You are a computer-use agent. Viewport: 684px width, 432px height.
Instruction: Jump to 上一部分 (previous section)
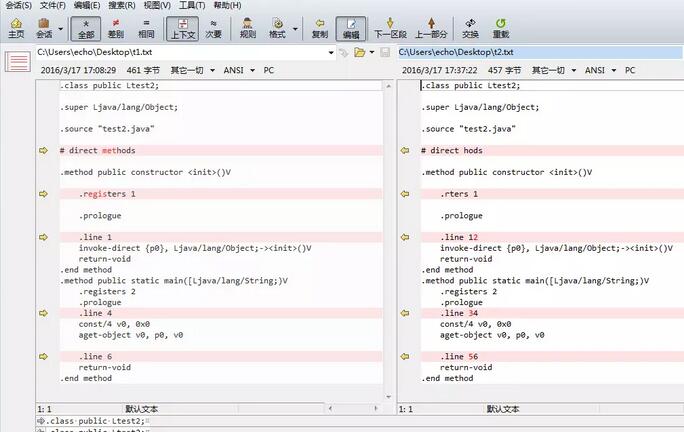[x=430, y=27]
